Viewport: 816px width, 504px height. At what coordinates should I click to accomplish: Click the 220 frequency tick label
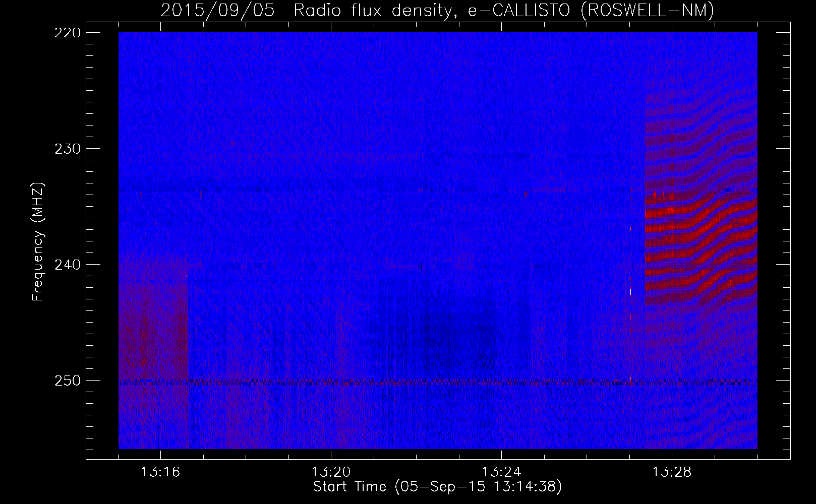pos(68,33)
